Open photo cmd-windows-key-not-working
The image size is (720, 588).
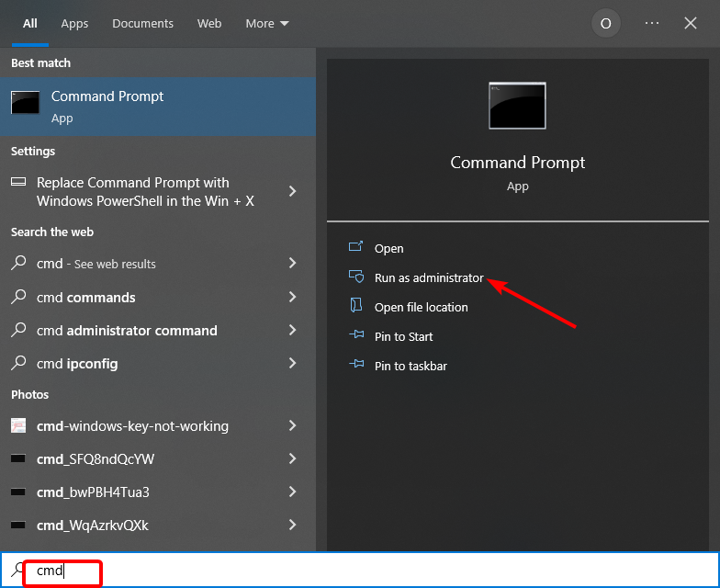pyautogui.click(x=158, y=426)
